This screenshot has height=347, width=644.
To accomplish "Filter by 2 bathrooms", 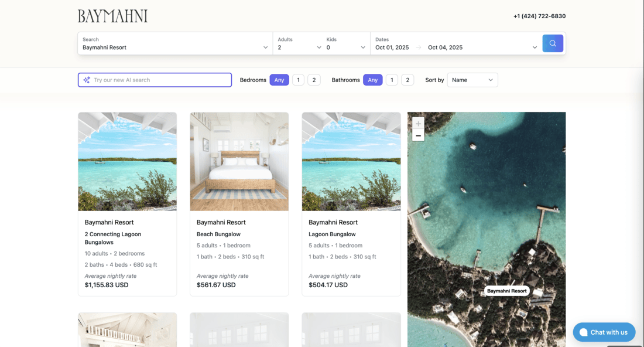I will point(407,80).
